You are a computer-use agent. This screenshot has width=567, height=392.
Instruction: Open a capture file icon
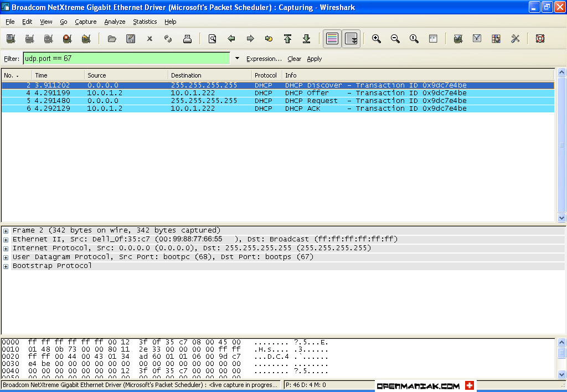pos(112,39)
